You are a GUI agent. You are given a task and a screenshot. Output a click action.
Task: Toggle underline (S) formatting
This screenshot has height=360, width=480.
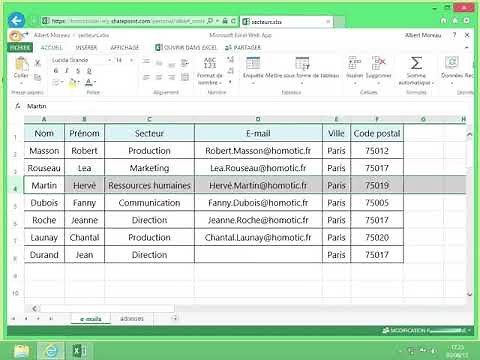(x=78, y=71)
